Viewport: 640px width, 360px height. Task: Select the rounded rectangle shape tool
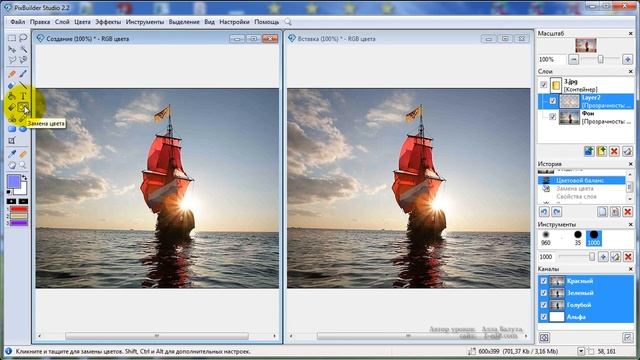[11, 129]
